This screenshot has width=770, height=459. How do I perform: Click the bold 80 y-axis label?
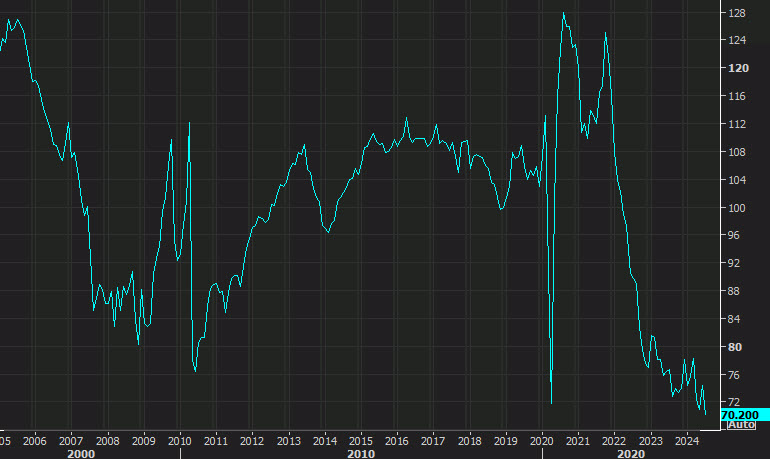pyautogui.click(x=735, y=347)
